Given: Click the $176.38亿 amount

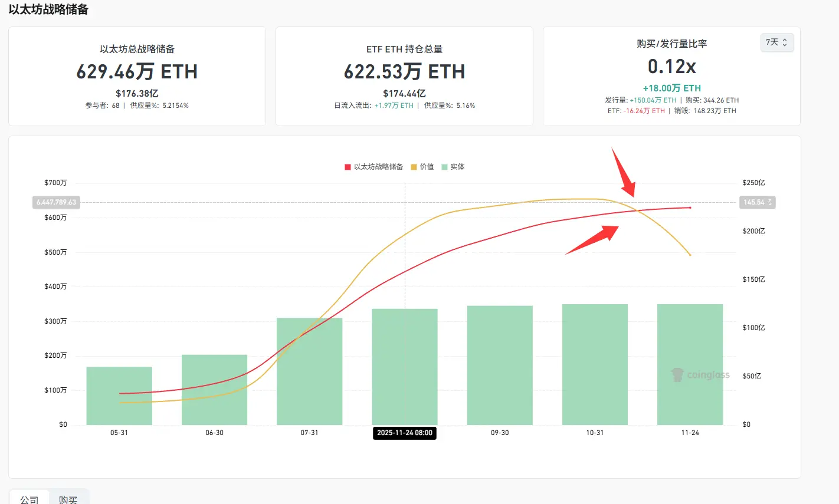Looking at the screenshot, I should 137,93.
